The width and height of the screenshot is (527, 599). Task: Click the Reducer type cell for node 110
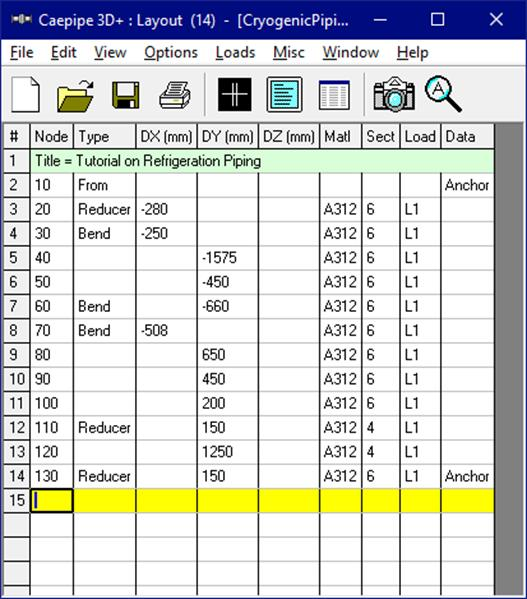(104, 427)
